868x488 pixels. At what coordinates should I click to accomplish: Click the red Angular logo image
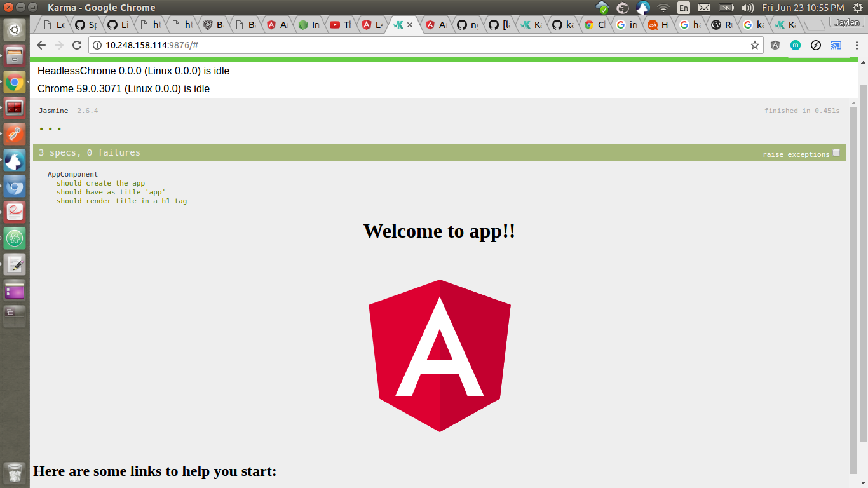(440, 356)
